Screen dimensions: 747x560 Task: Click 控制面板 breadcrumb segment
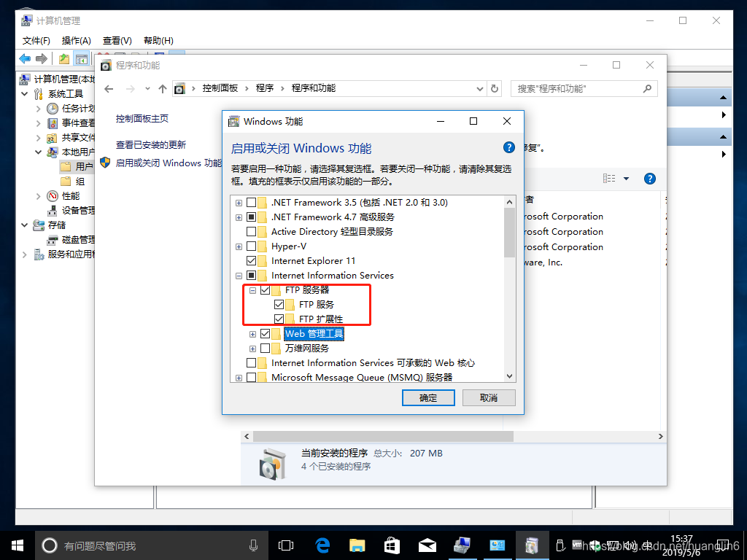coord(220,88)
